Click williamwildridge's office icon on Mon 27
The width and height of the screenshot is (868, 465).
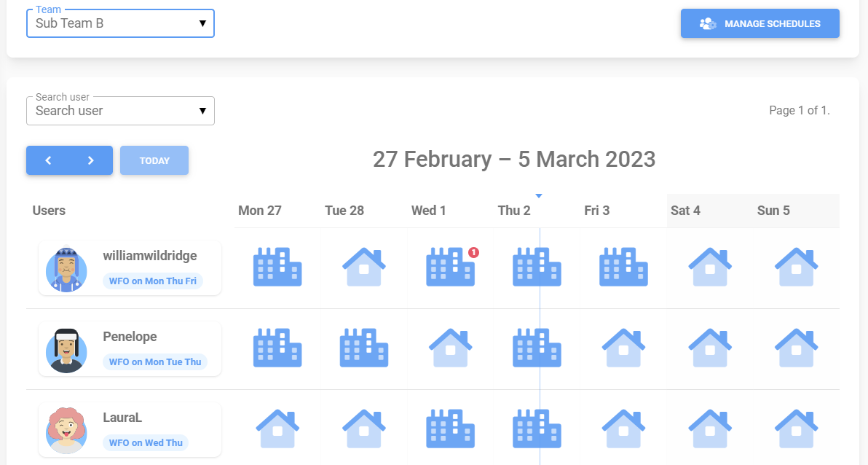pos(277,267)
